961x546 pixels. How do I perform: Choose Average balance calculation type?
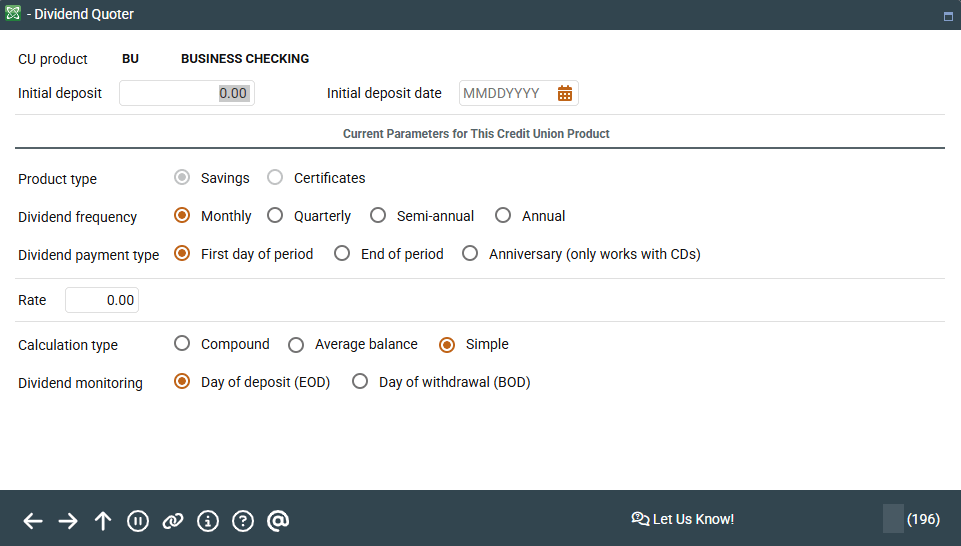296,345
